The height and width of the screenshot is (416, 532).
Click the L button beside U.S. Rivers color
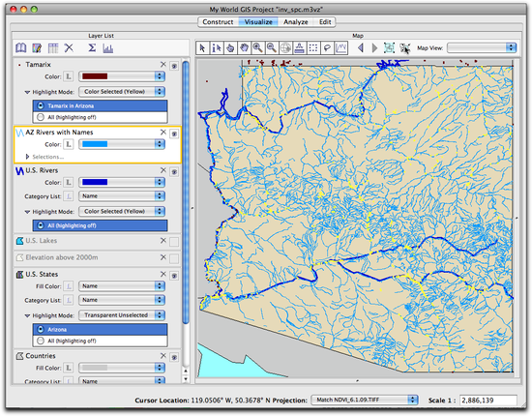(x=69, y=182)
